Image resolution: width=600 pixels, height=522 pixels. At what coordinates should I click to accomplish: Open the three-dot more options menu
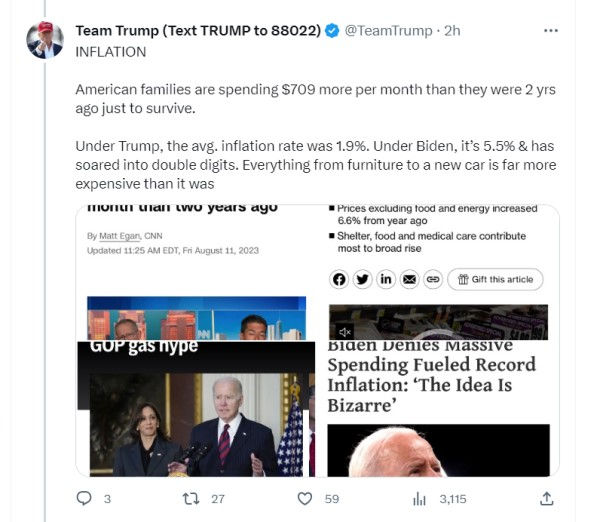pyautogui.click(x=551, y=31)
